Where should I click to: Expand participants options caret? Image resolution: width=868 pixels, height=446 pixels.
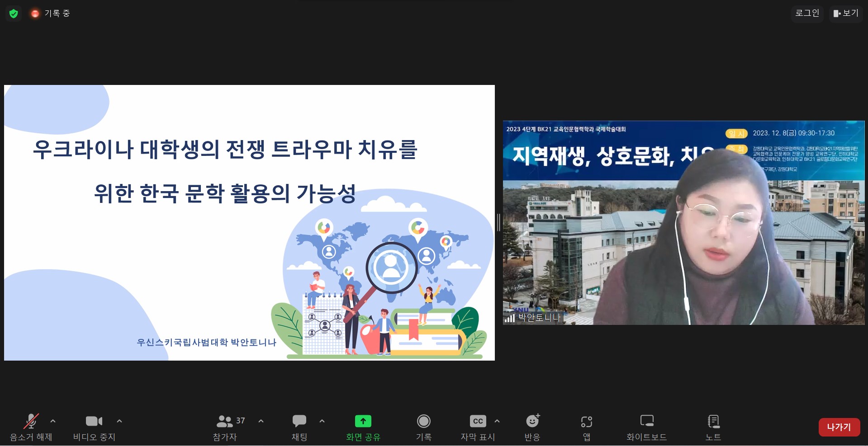[261, 421]
